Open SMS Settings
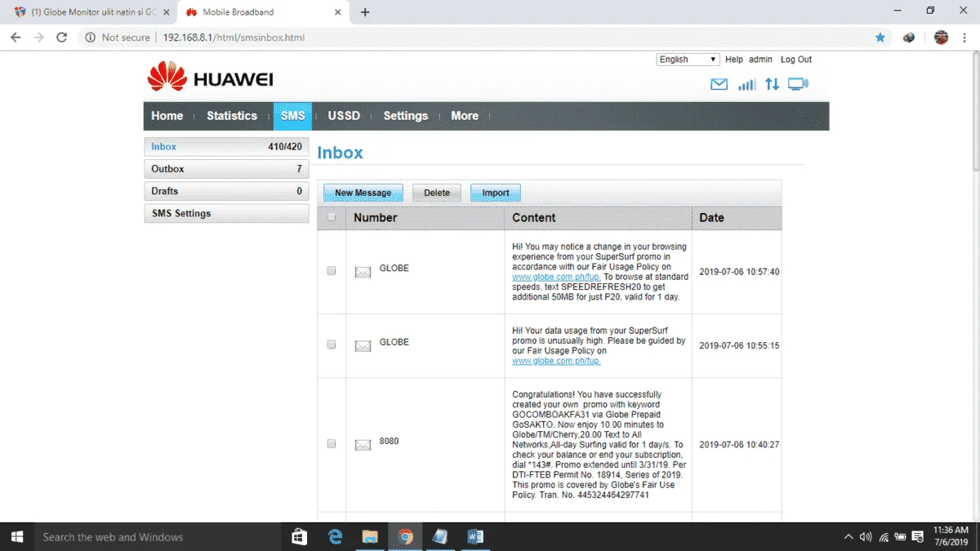This screenshot has width=980, height=551. click(x=226, y=213)
